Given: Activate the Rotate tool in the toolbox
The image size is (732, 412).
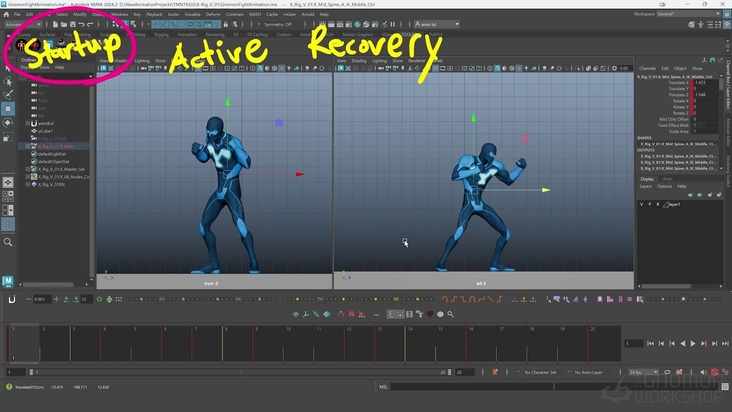Looking at the screenshot, I should pyautogui.click(x=8, y=123).
